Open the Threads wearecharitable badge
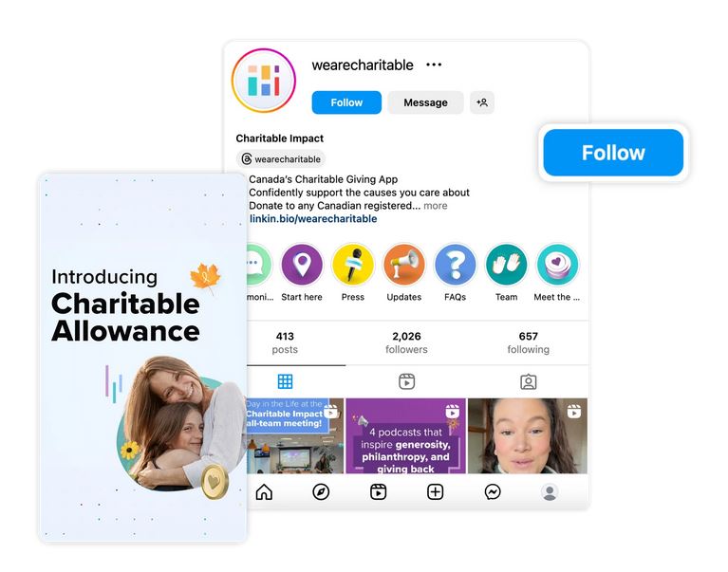 tap(281, 159)
